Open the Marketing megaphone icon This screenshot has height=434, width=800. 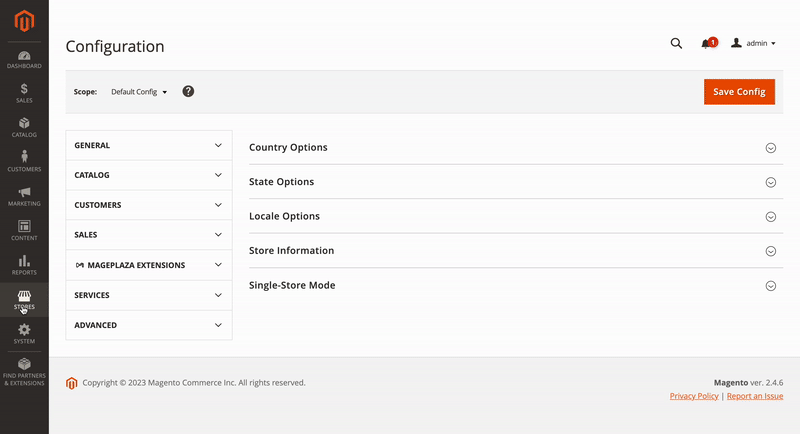coord(24,196)
